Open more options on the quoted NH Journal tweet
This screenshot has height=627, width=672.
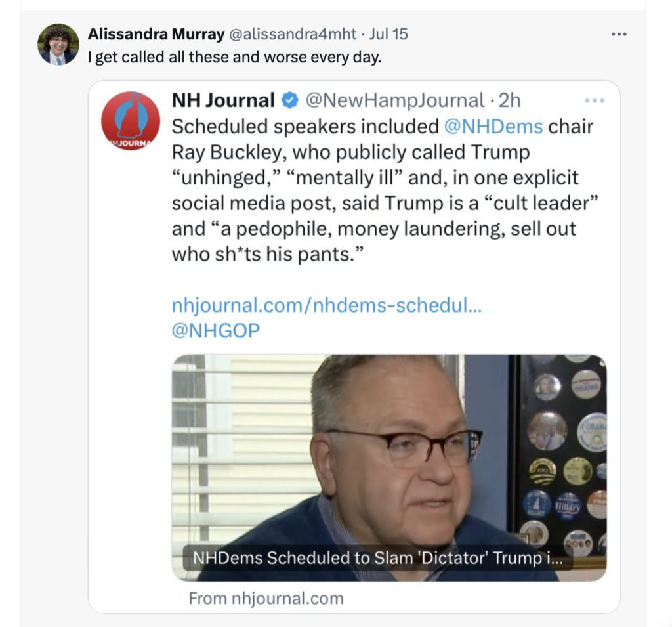[594, 100]
